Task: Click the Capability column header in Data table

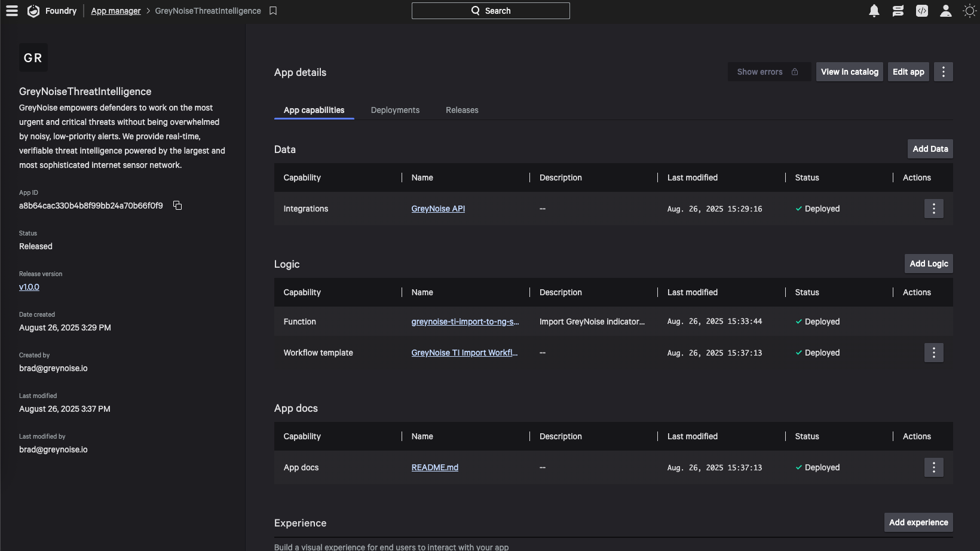Action: [302, 177]
